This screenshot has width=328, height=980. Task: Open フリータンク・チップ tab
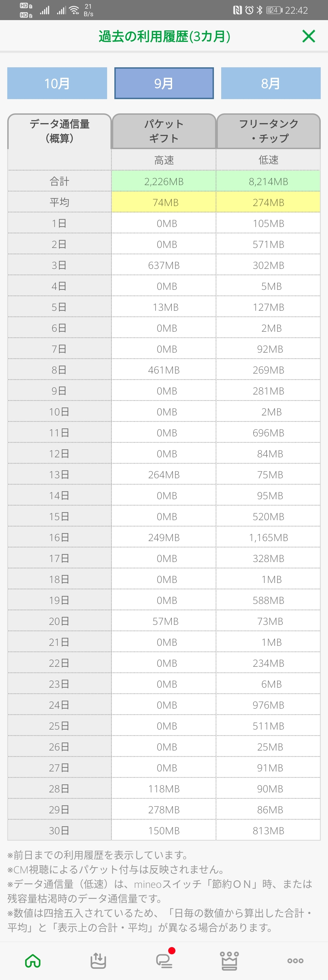268,131
